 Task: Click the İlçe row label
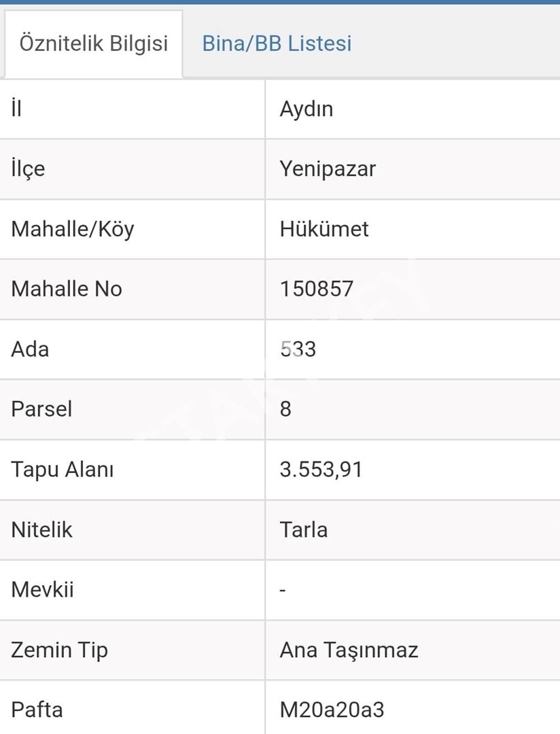point(28,169)
